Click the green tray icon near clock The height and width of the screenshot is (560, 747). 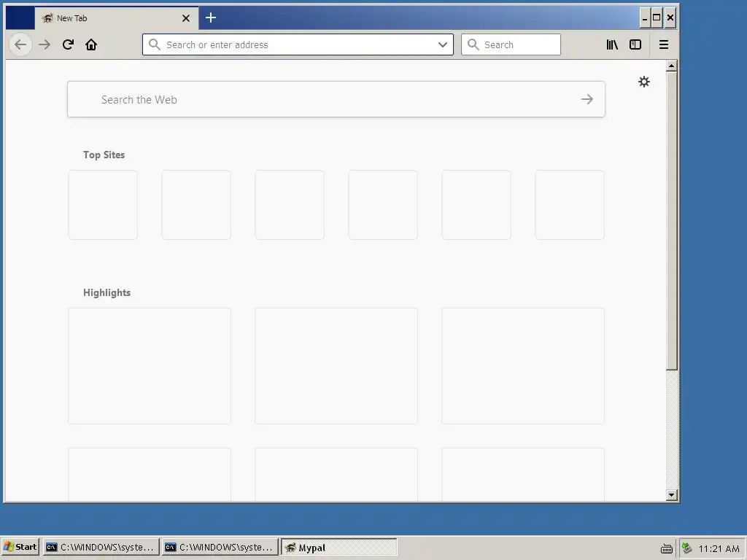(x=686, y=548)
